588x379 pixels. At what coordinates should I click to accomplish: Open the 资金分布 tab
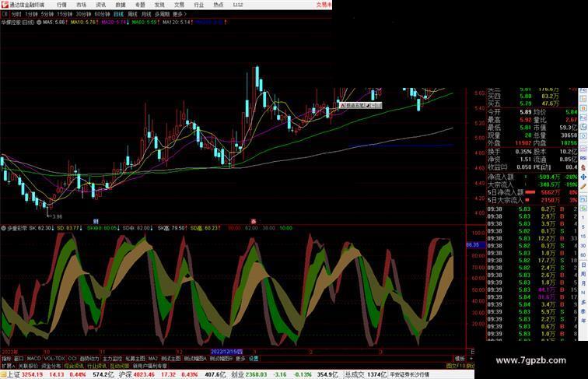[x=51, y=366]
